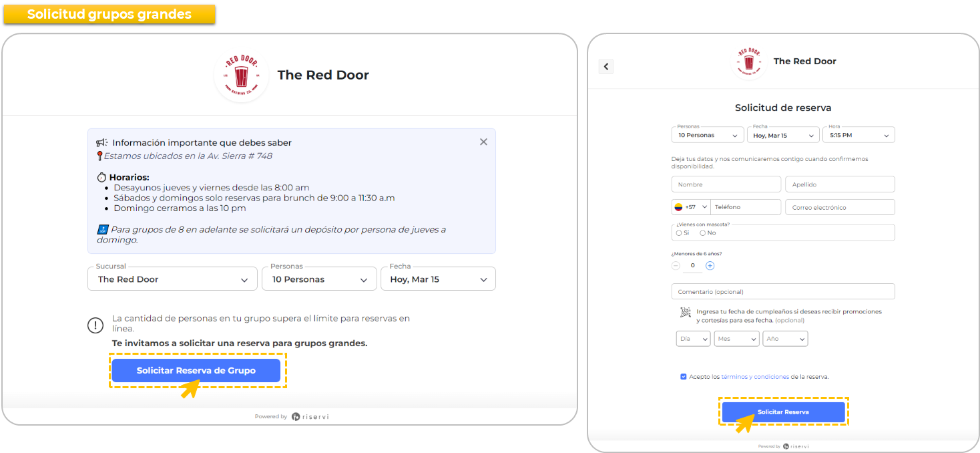Open the birthday Año dropdown
This screenshot has height=453, width=980.
click(785, 339)
